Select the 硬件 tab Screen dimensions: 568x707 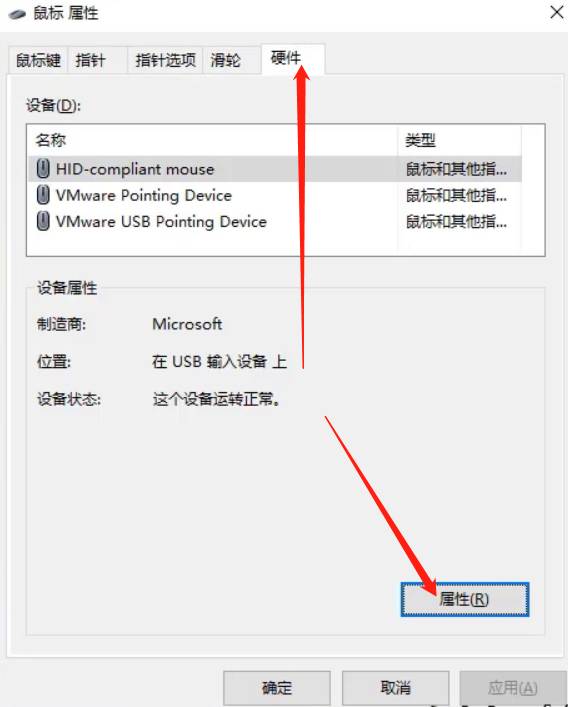click(x=293, y=59)
